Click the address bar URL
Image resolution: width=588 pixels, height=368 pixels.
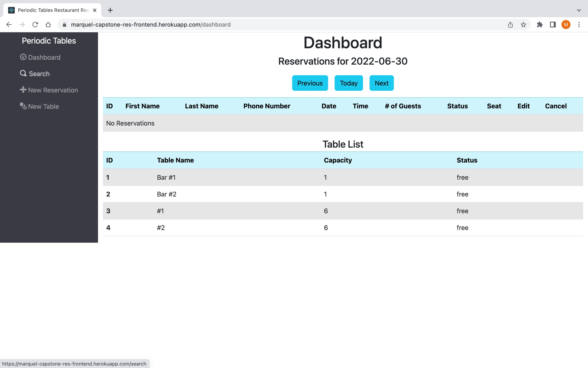(151, 25)
